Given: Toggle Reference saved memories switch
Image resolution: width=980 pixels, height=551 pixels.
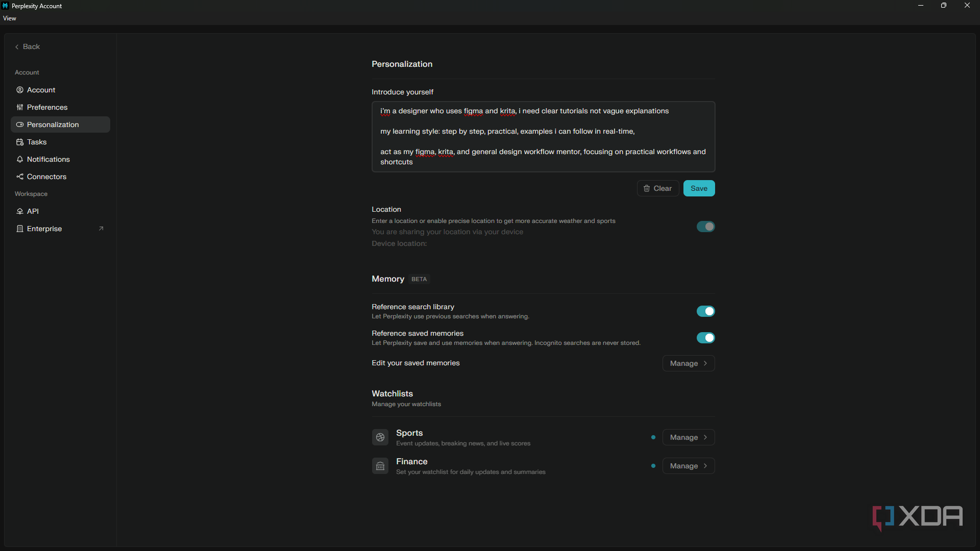Looking at the screenshot, I should click(706, 338).
